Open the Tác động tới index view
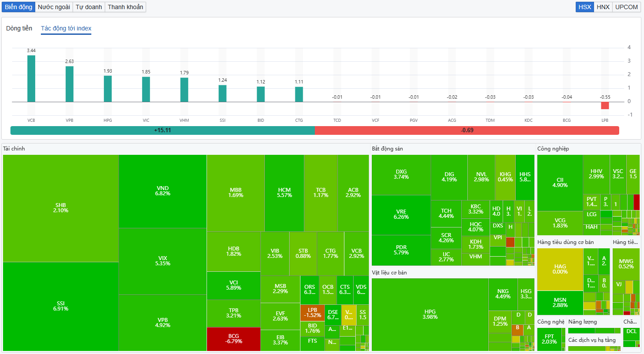644x354 pixels. [x=66, y=28]
